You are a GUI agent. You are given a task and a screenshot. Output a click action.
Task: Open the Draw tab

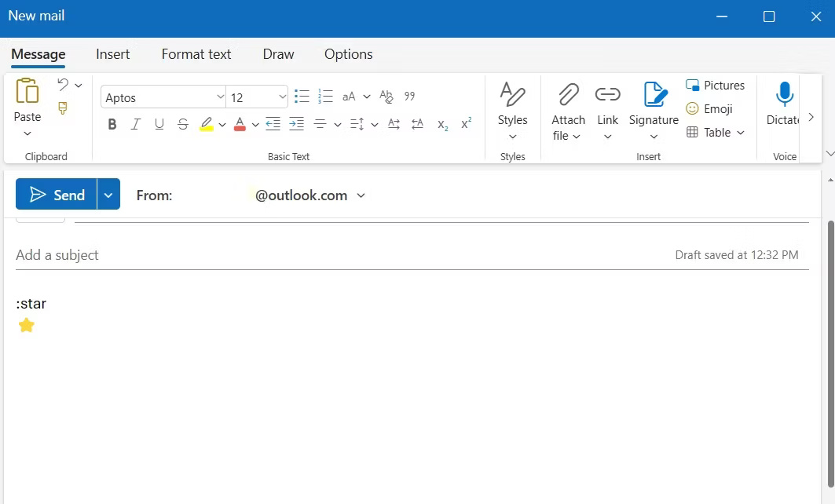[279, 54]
